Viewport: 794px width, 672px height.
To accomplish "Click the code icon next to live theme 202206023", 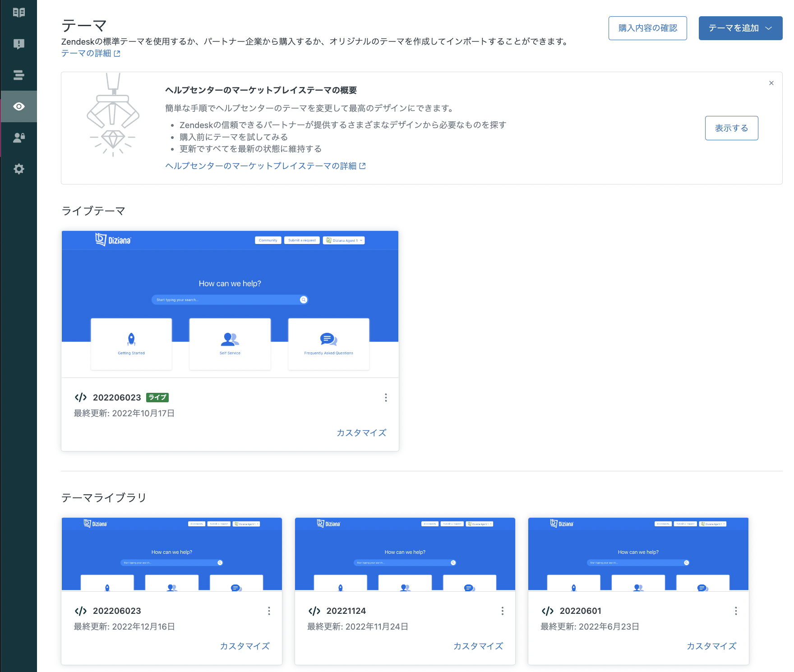I will tap(80, 397).
